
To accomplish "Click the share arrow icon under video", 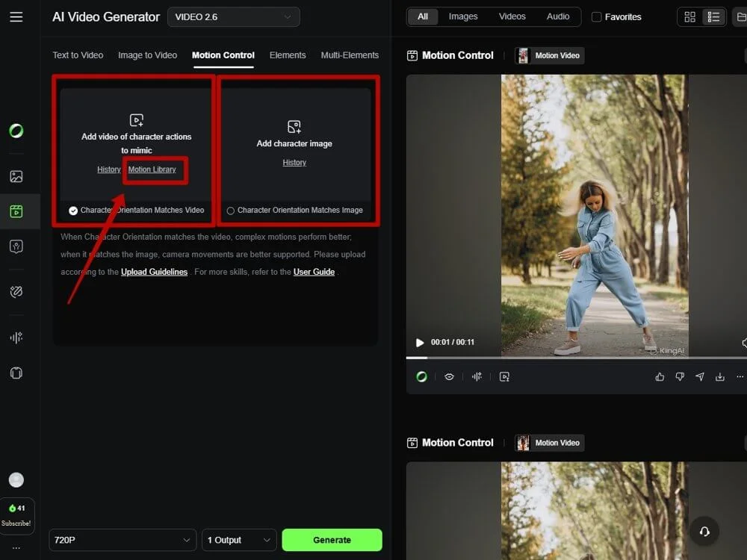I will point(700,377).
